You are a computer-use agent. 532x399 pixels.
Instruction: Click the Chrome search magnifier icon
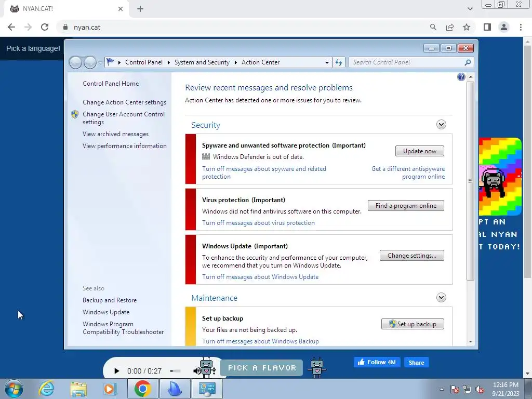coord(433,27)
